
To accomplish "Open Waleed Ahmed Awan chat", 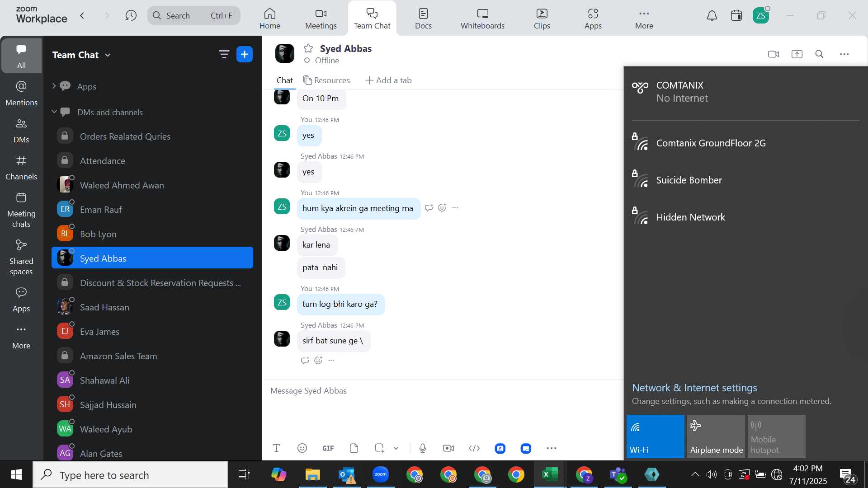I will (x=152, y=185).
